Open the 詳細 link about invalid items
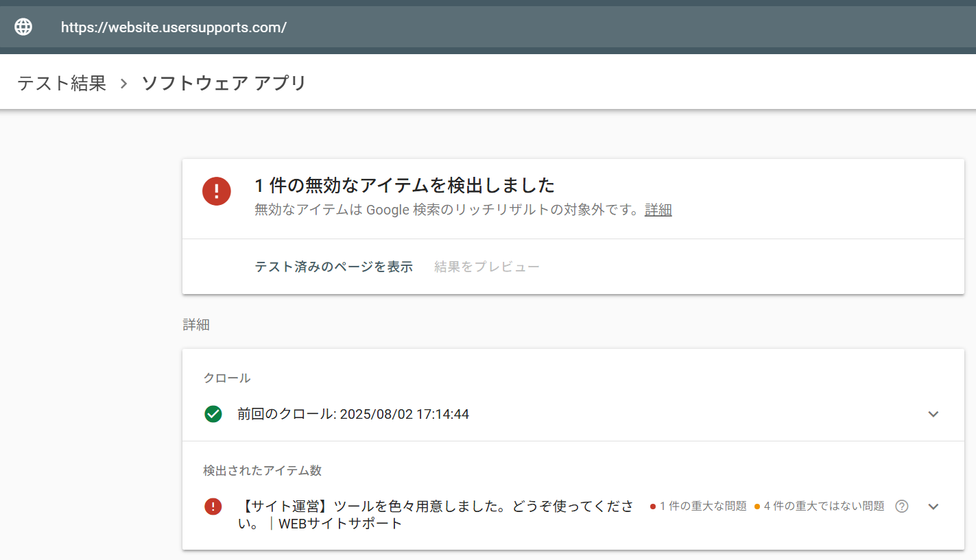This screenshot has height=560, width=976. 658,210
